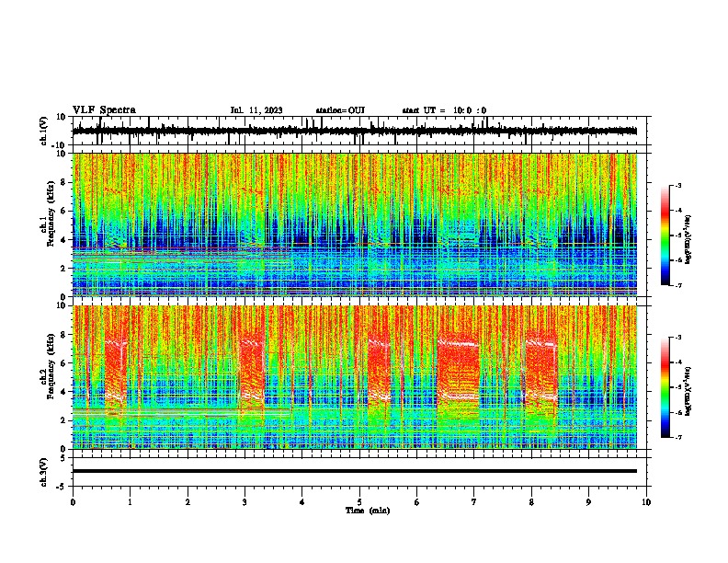Click the "6" kHz tick on ch.2 frequency axis
This screenshot has height=563, width=728.
(65, 363)
